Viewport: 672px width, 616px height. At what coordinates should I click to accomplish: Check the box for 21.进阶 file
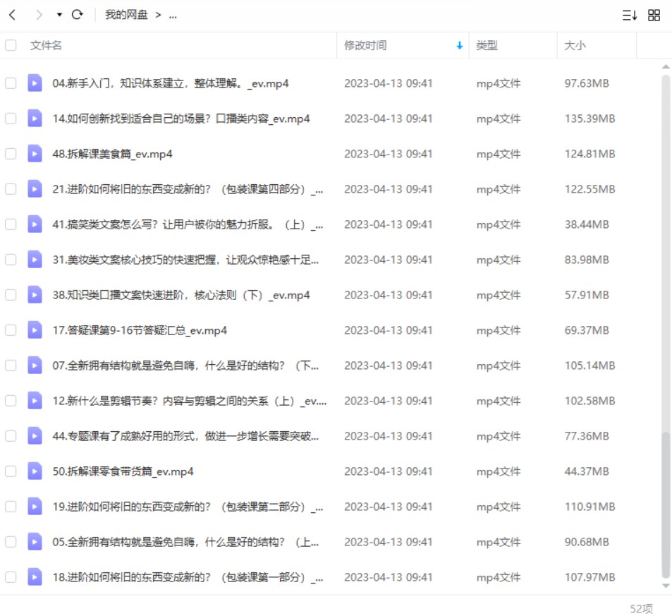(11, 188)
